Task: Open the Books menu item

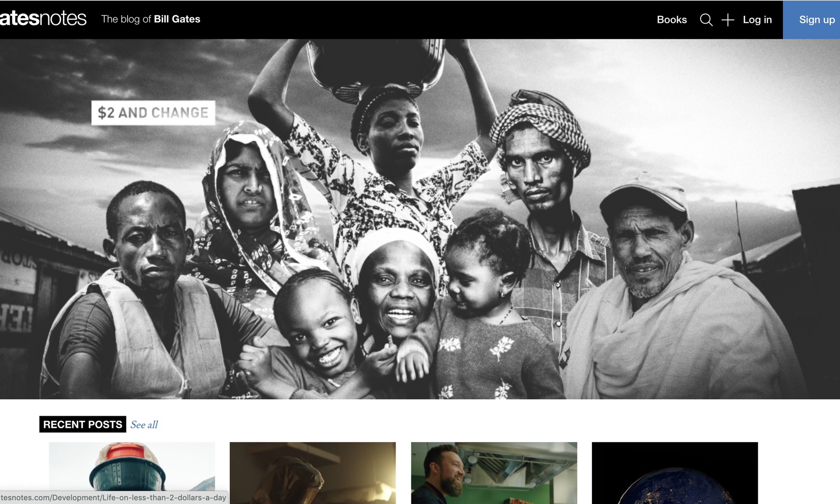Action: click(x=672, y=19)
